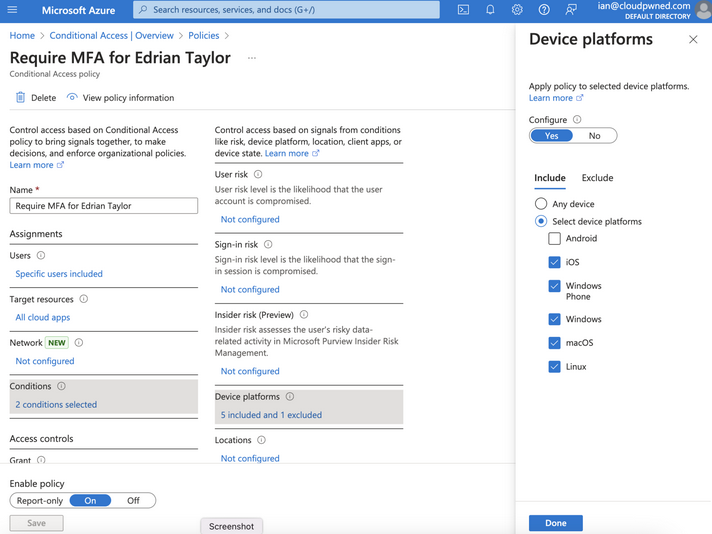This screenshot has width=712, height=534.
Task: Open 2 conditions selected link
Action: coord(56,405)
